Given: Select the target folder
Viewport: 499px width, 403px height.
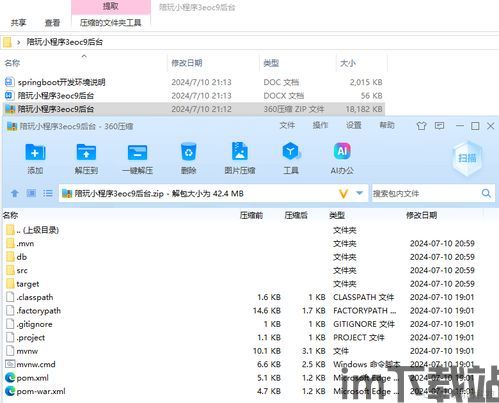Looking at the screenshot, I should (x=28, y=284).
